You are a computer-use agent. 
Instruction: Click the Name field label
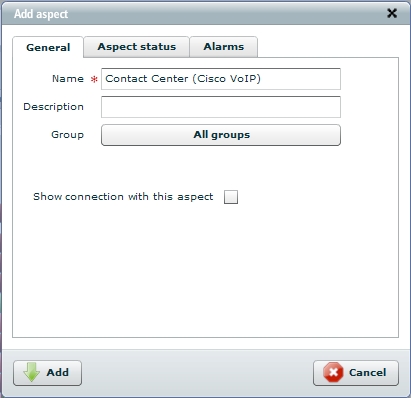coord(68,79)
